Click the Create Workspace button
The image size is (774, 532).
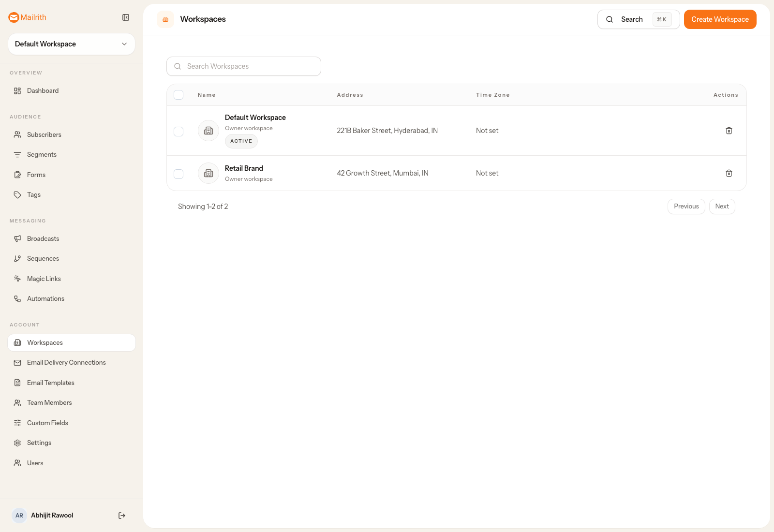(720, 19)
